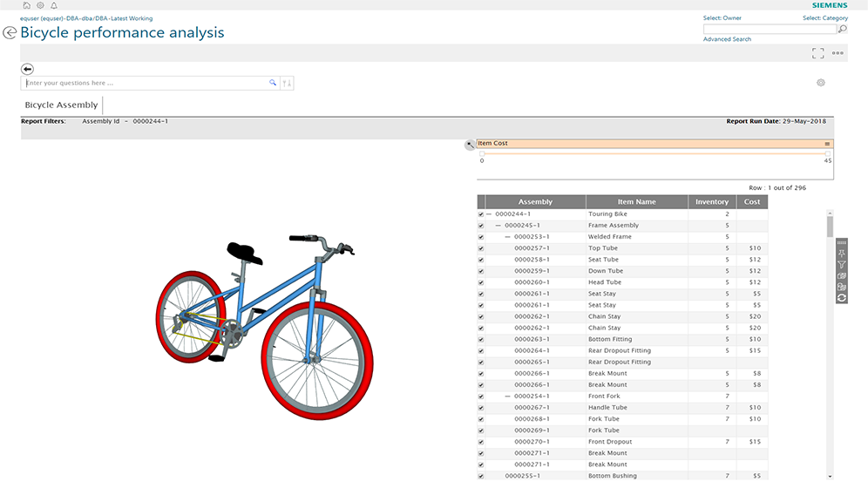Viewport: 868px width, 488px height.
Task: Click the funnel filter icon in the side toolbar
Action: tap(842, 264)
